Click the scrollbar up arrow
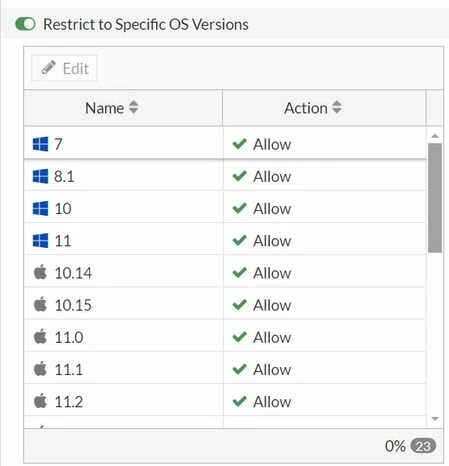 coord(435,136)
